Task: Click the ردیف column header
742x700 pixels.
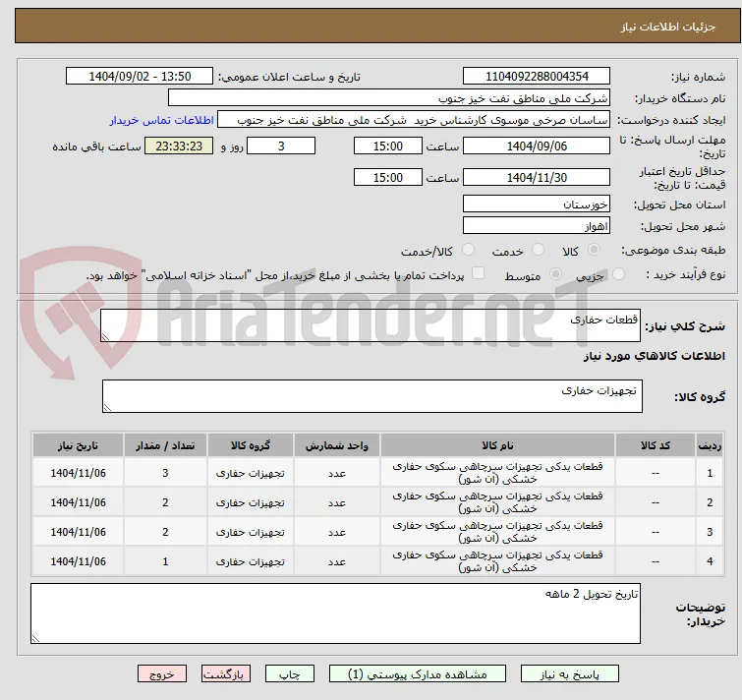Action: click(x=710, y=445)
